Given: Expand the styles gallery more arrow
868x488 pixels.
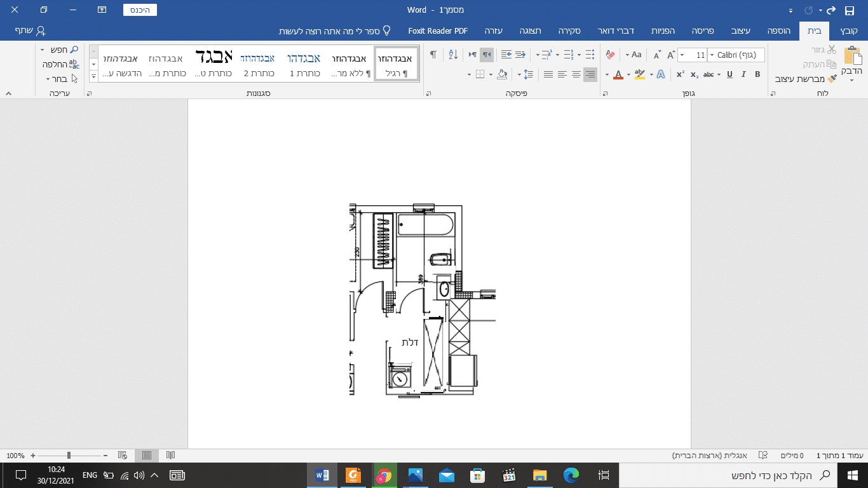Looking at the screenshot, I should pos(93,76).
